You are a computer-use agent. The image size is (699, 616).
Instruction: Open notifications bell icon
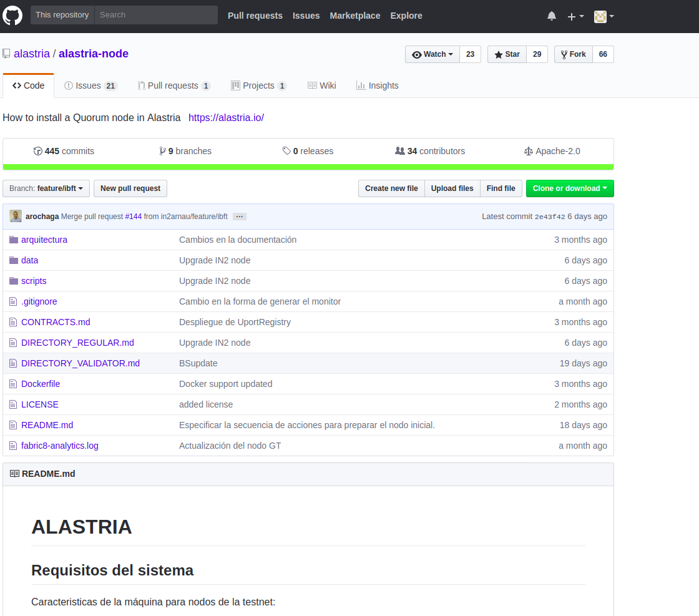click(x=552, y=16)
